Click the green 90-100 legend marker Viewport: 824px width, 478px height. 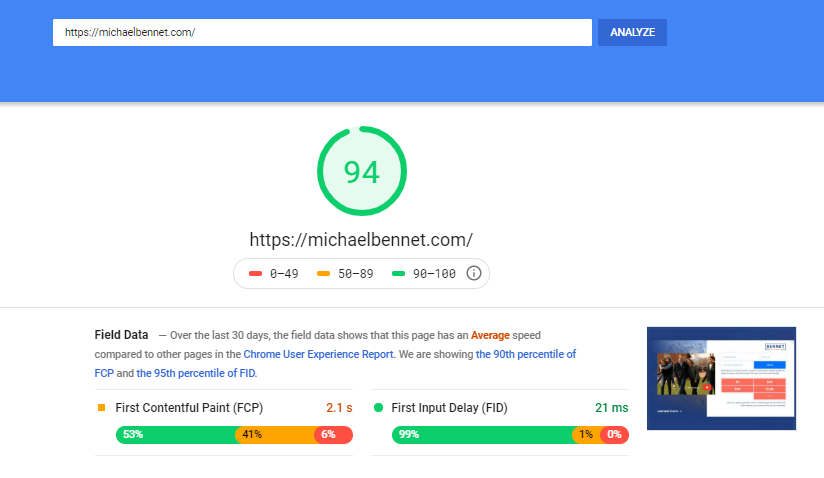point(398,273)
